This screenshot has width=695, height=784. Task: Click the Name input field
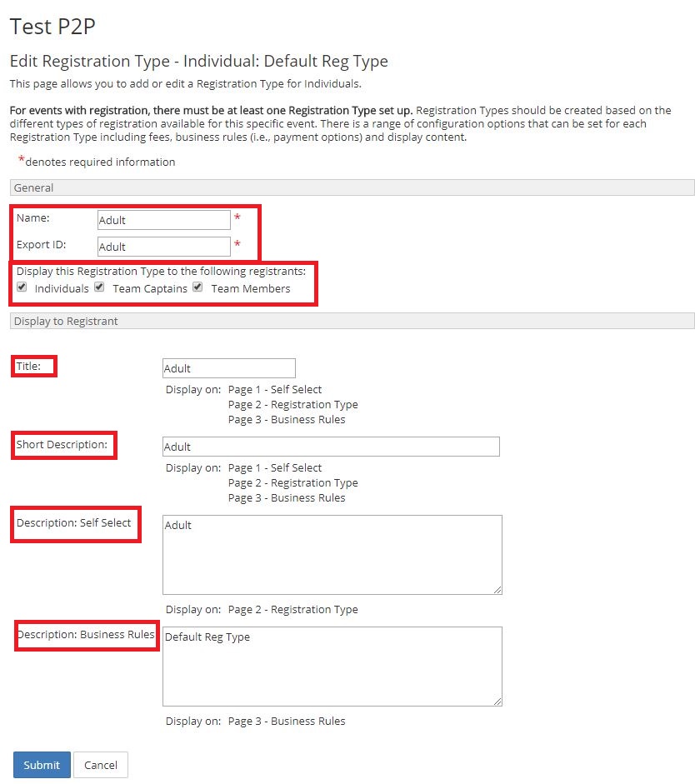[x=163, y=220]
